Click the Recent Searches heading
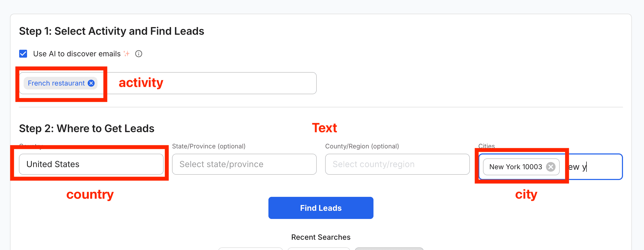Viewport: 644px width, 250px height. click(x=321, y=237)
